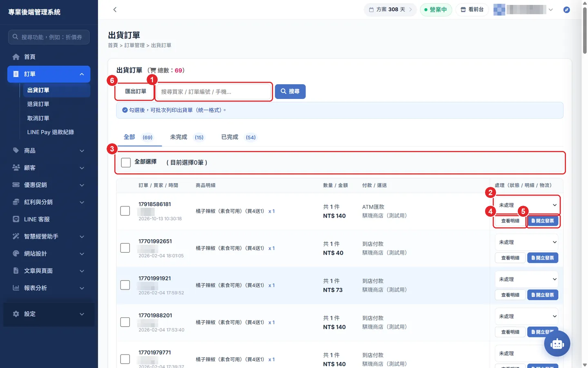Click the 顧客 people icon in sidebar
This screenshot has height=368, width=588.
(16, 168)
